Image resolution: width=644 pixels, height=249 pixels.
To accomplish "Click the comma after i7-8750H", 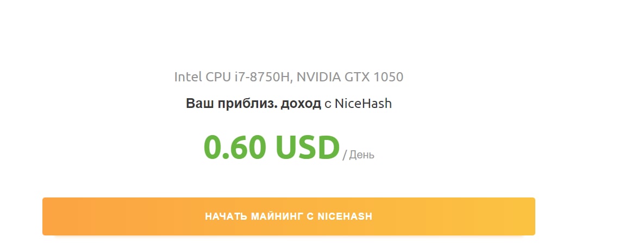I will [x=292, y=81].
